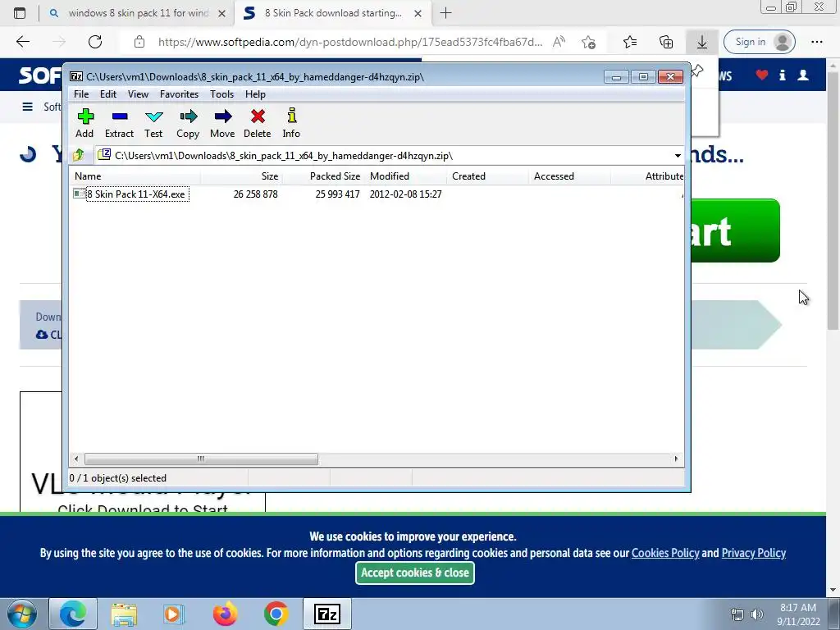Open the View menu in 7-Zip
The image size is (840, 630).
(138, 94)
